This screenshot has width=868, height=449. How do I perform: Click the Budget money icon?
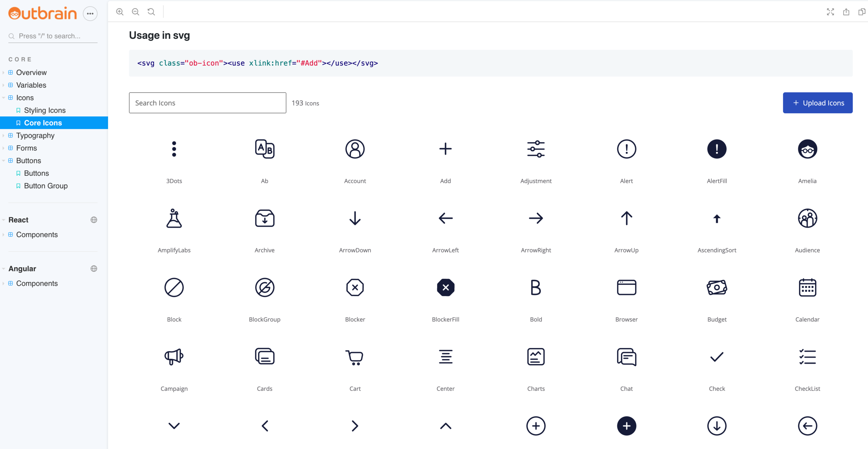tap(717, 288)
